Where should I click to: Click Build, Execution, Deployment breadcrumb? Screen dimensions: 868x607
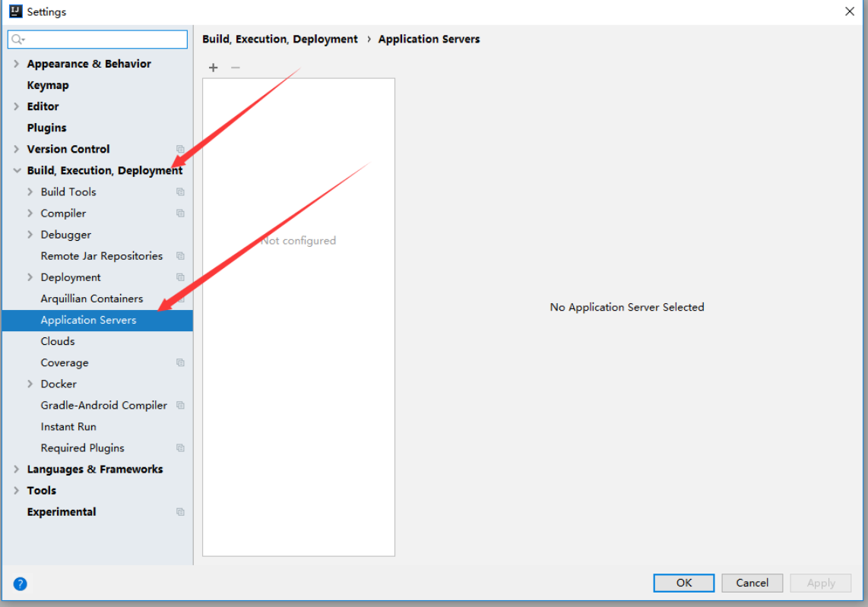pyautogui.click(x=280, y=40)
